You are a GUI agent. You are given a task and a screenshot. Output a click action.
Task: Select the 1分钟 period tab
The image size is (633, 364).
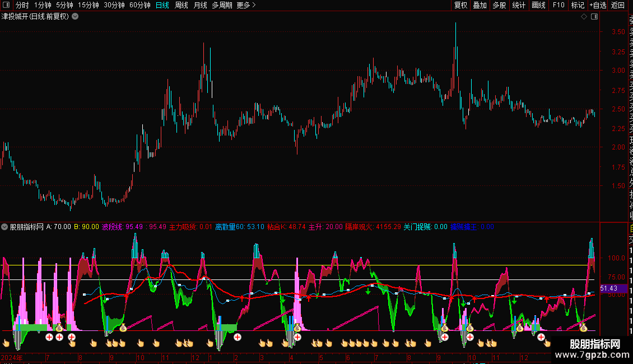pyautogui.click(x=43, y=5)
